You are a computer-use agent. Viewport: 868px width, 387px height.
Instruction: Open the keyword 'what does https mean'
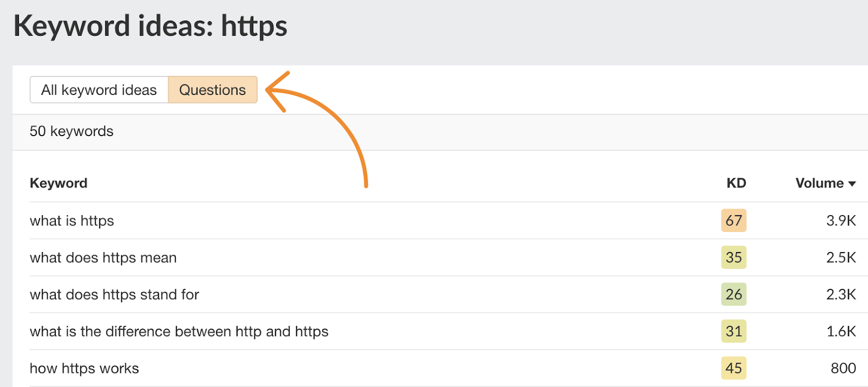[x=103, y=257]
